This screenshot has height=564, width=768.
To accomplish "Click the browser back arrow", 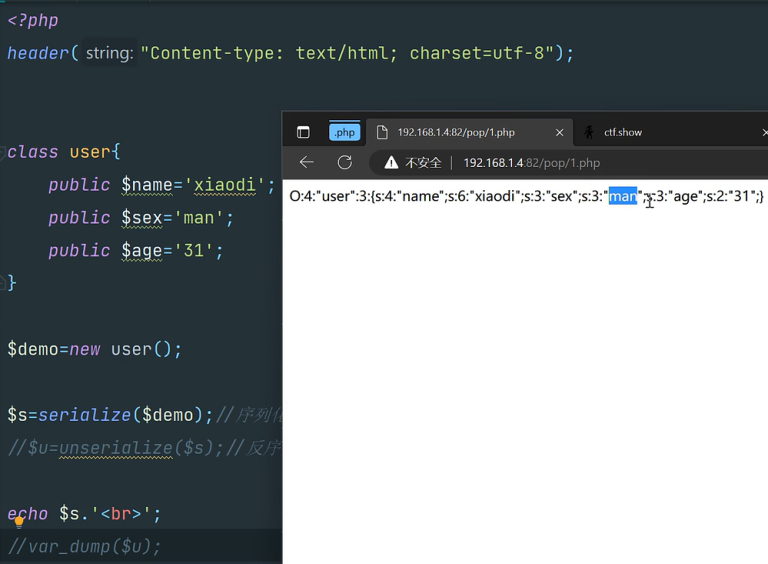I will point(307,163).
